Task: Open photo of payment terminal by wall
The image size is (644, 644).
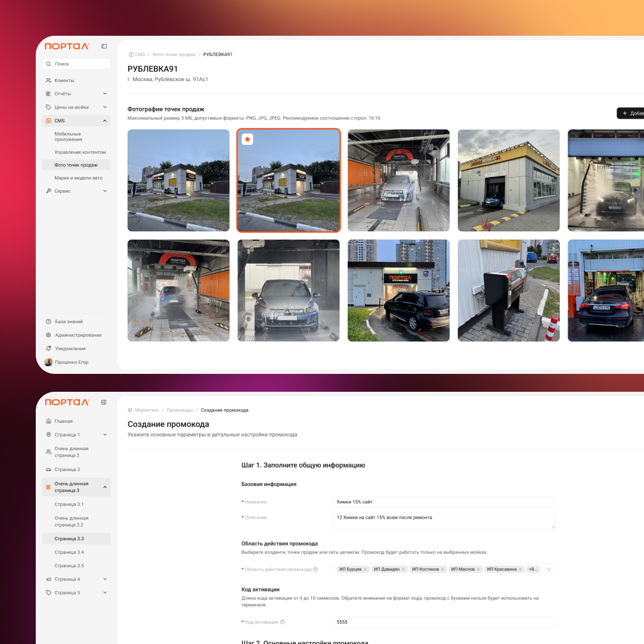Action: 509,290
